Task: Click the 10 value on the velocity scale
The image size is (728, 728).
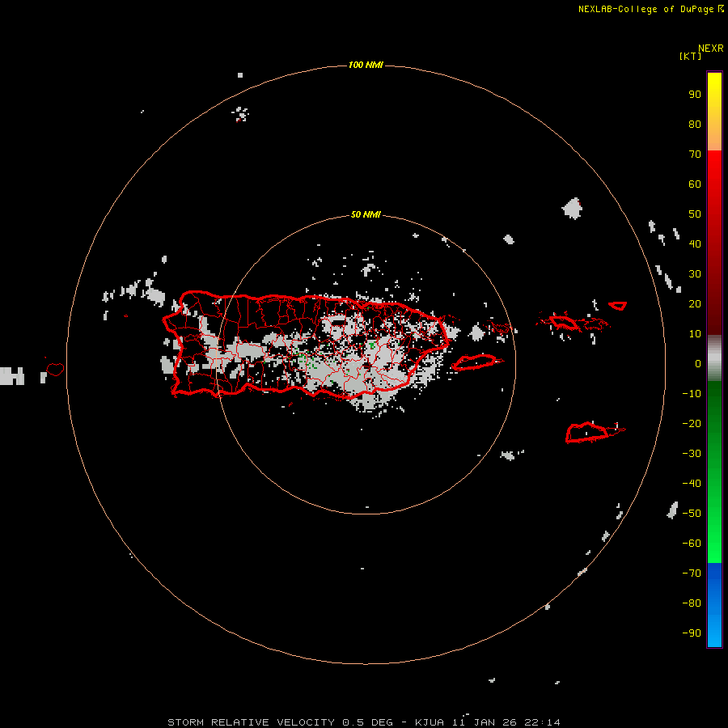Action: pyautogui.click(x=695, y=334)
